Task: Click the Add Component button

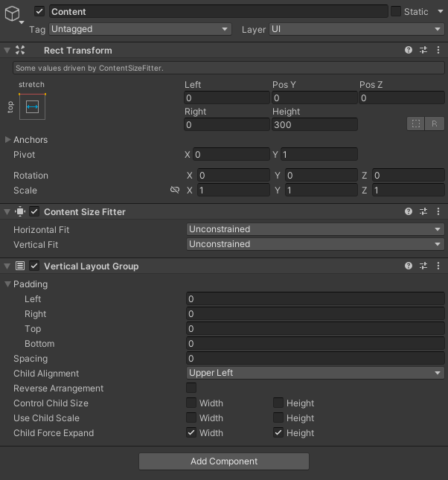Action: tap(224, 461)
